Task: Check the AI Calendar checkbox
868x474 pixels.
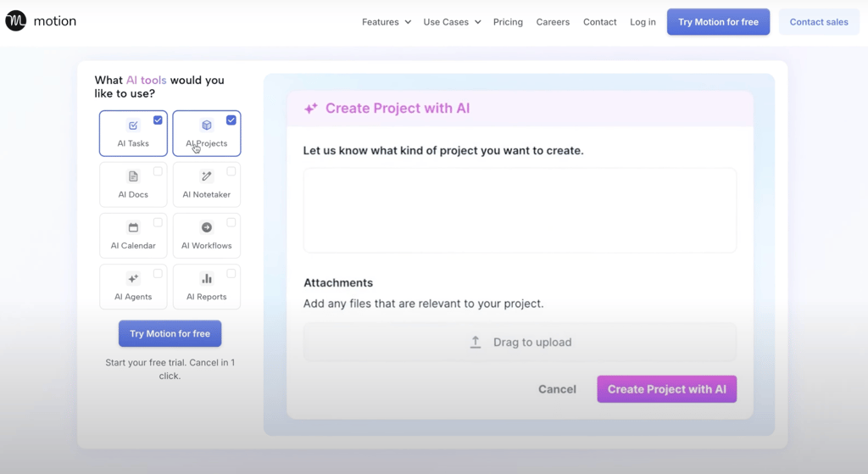Action: click(158, 222)
